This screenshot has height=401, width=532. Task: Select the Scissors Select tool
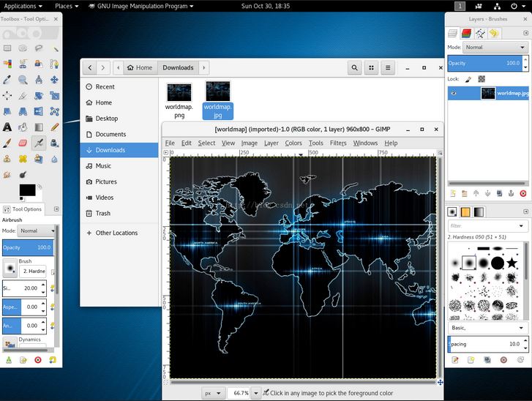pyautogui.click(x=23, y=64)
